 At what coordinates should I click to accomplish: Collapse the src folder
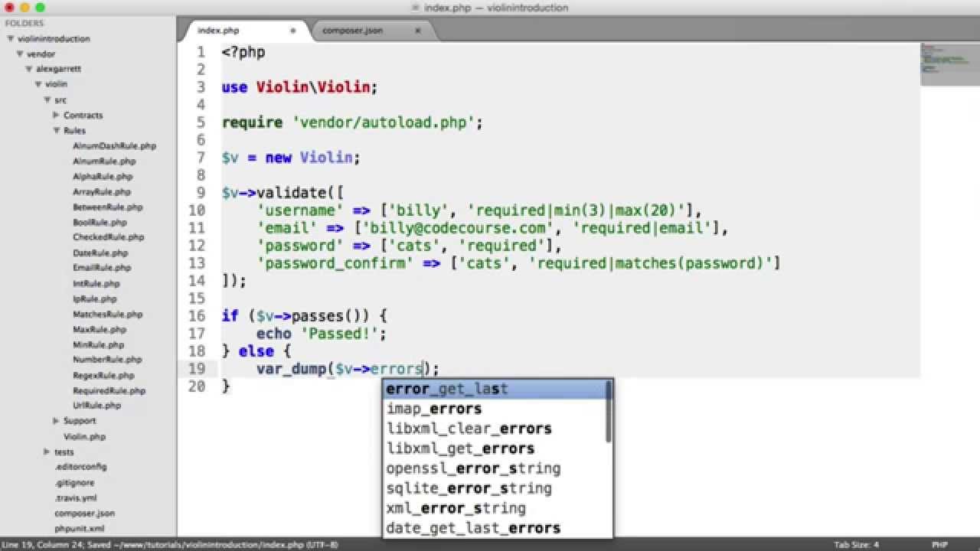point(47,99)
